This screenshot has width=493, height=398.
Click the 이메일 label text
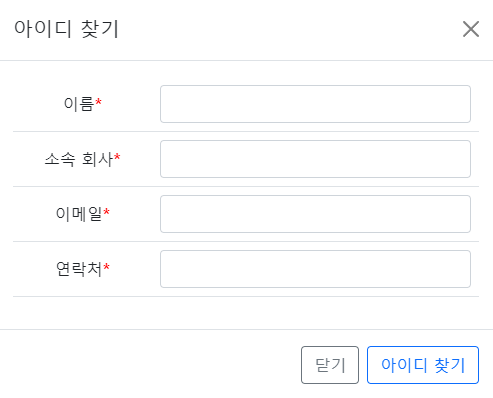pyautogui.click(x=79, y=214)
